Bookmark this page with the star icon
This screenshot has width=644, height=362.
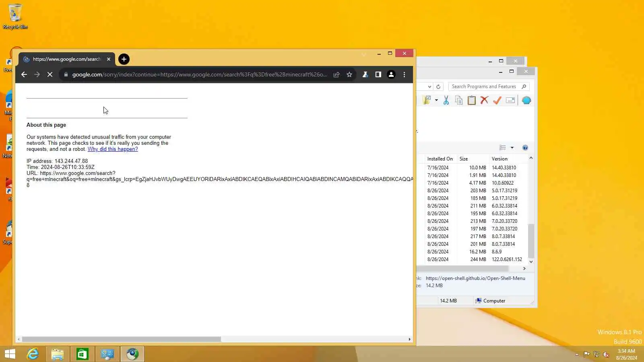pyautogui.click(x=349, y=74)
